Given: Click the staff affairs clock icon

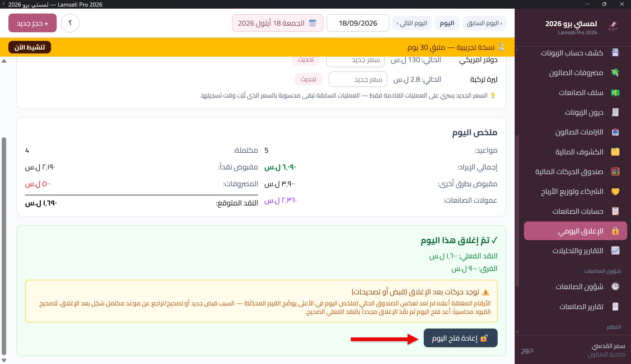Looking at the screenshot, I should coord(615,286).
